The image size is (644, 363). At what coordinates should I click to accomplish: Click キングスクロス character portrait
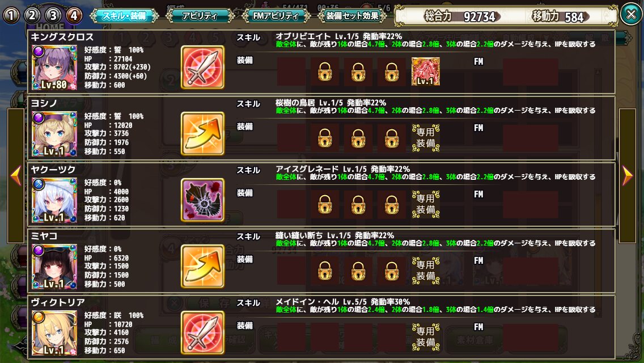tap(54, 68)
